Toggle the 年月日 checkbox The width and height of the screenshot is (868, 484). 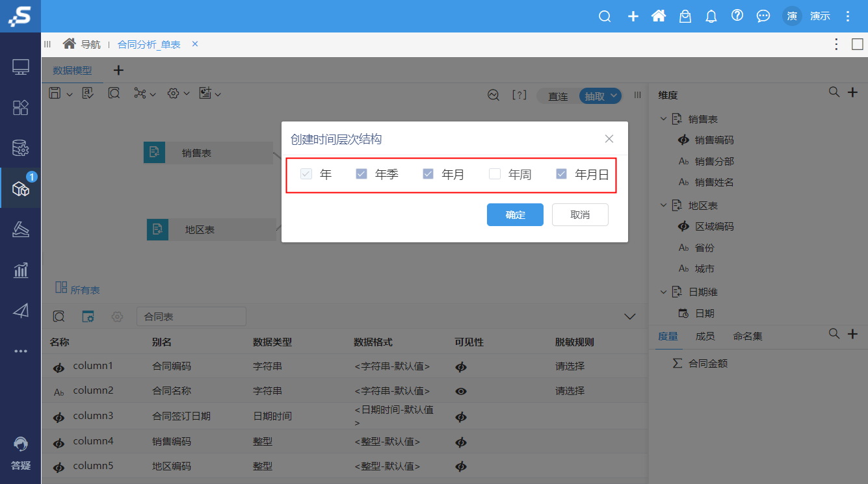click(x=561, y=173)
